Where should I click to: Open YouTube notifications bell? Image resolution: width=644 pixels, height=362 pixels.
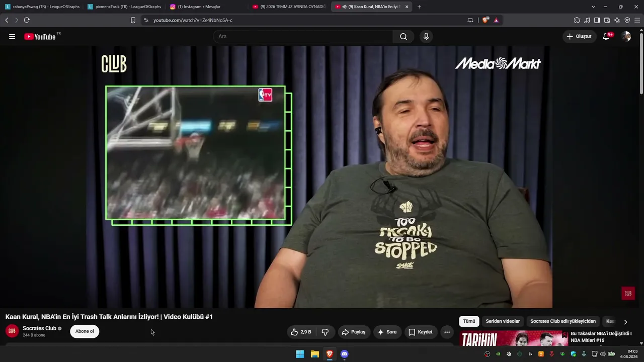[x=606, y=36]
